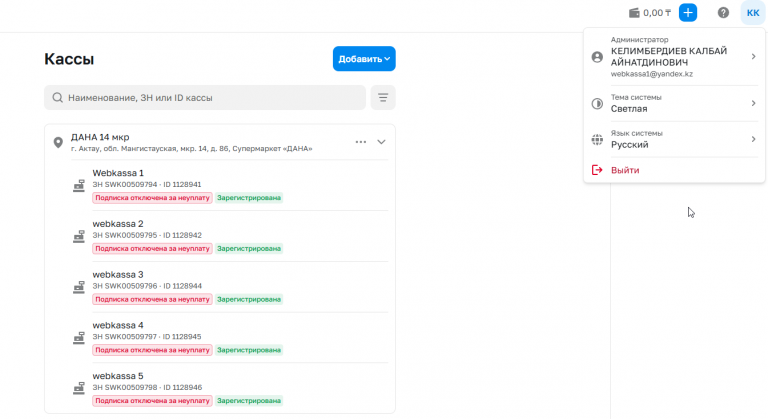
Task: Click the wallet balance icon
Action: [634, 13]
